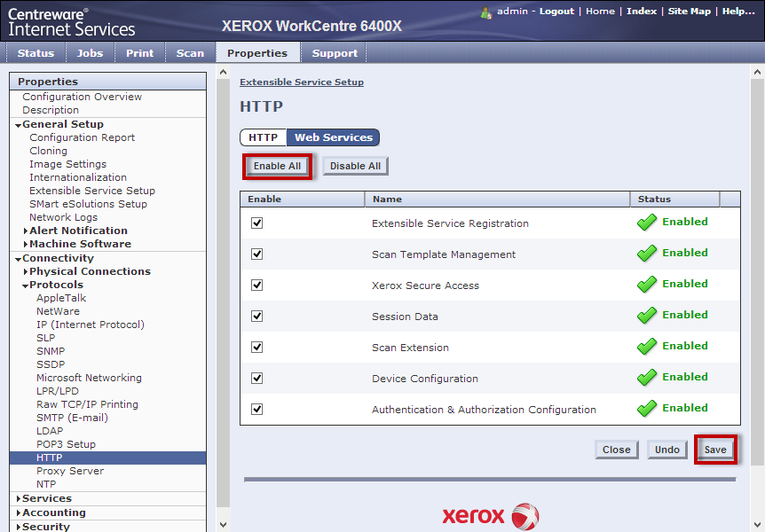Disable Authentication & Authorization Configuration checkbox
Image resolution: width=765 pixels, height=532 pixels.
(x=257, y=409)
